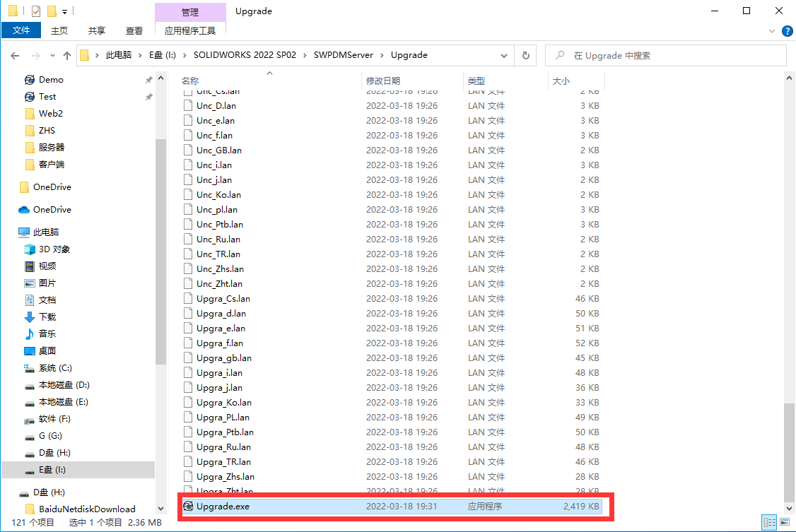Viewport: 796px width, 532px height.
Task: Click the 在 Upgrade 中搜索 search box
Action: click(665, 55)
